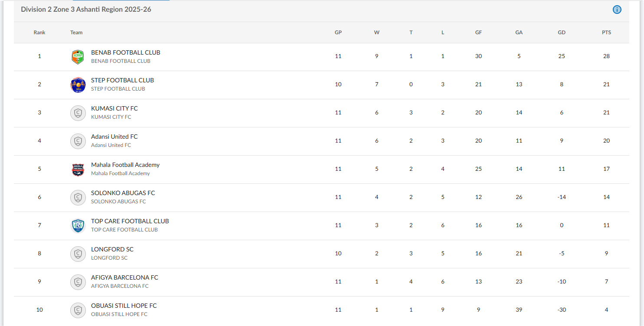Click the STEP Football Club crest logo
The image size is (644, 326).
[x=78, y=85]
